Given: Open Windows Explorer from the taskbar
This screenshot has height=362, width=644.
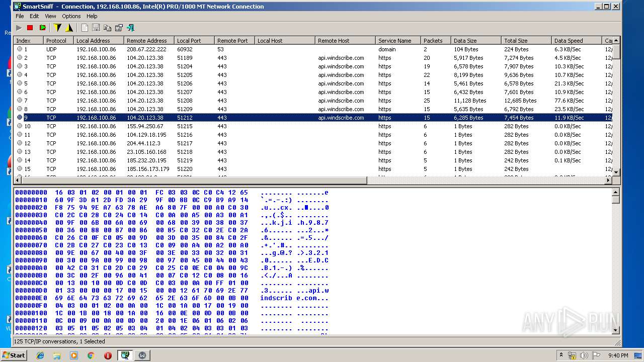Looking at the screenshot, I should (57, 355).
